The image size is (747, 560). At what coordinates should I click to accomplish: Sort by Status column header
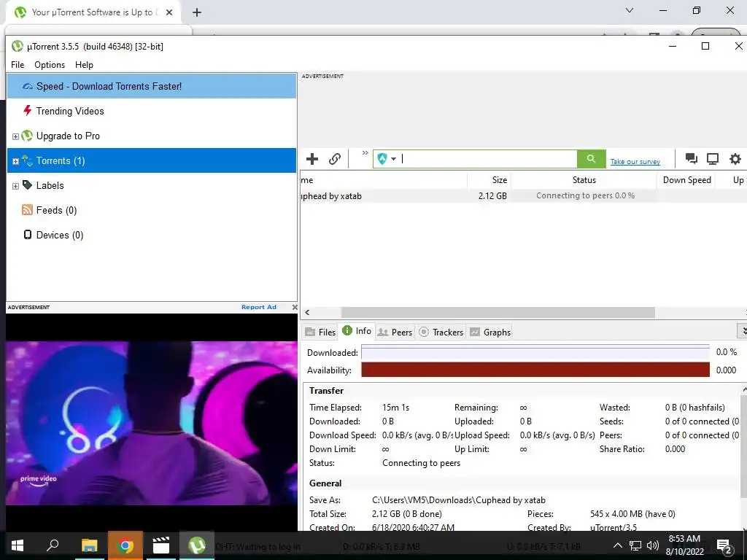coord(584,180)
